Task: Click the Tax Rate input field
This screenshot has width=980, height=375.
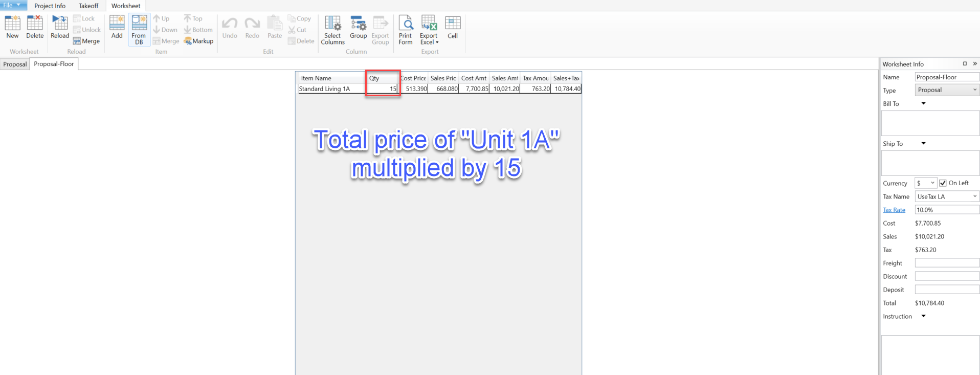Action: pyautogui.click(x=947, y=210)
